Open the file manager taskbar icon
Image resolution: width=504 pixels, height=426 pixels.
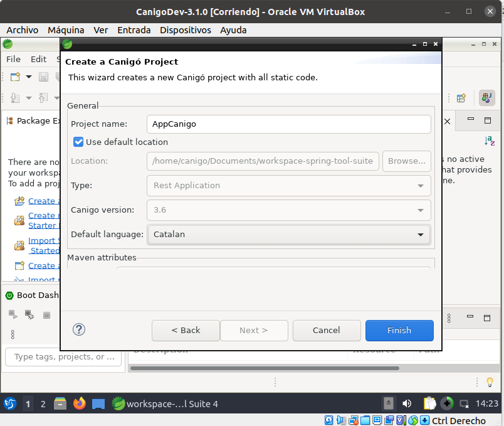coord(60,403)
